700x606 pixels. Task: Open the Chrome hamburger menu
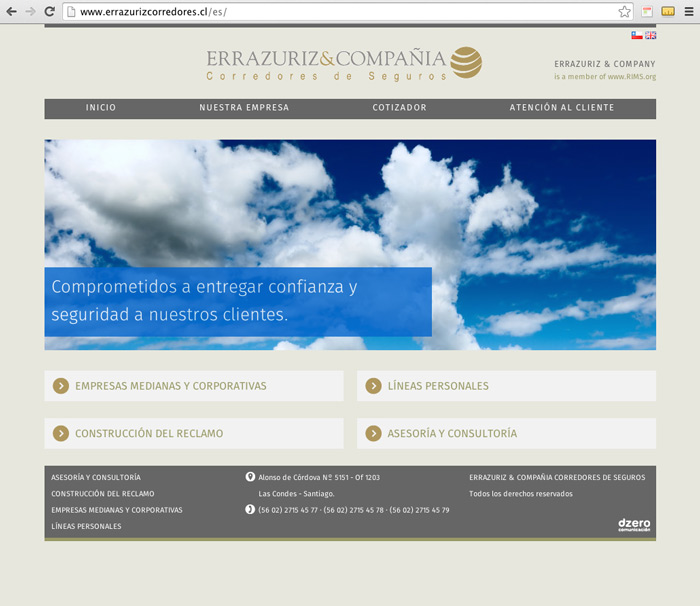[x=688, y=12]
